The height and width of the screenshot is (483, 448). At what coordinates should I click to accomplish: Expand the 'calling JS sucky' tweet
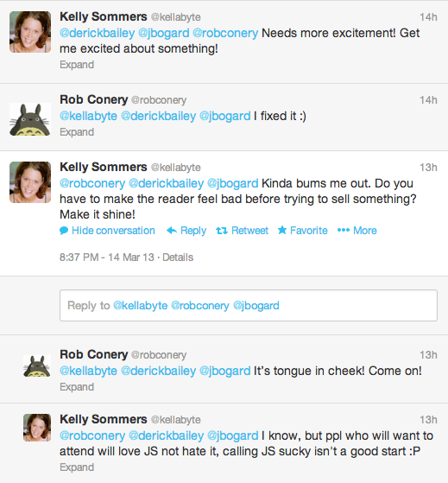(x=77, y=467)
